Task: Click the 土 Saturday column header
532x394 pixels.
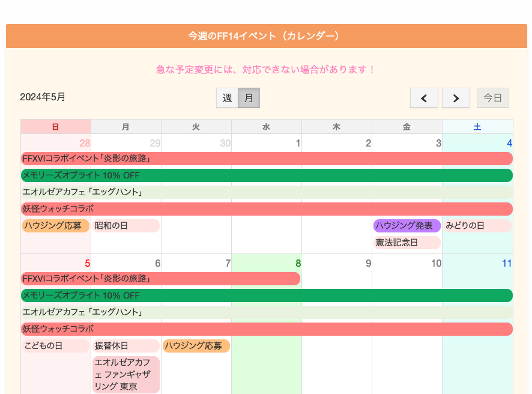Action: 477,127
